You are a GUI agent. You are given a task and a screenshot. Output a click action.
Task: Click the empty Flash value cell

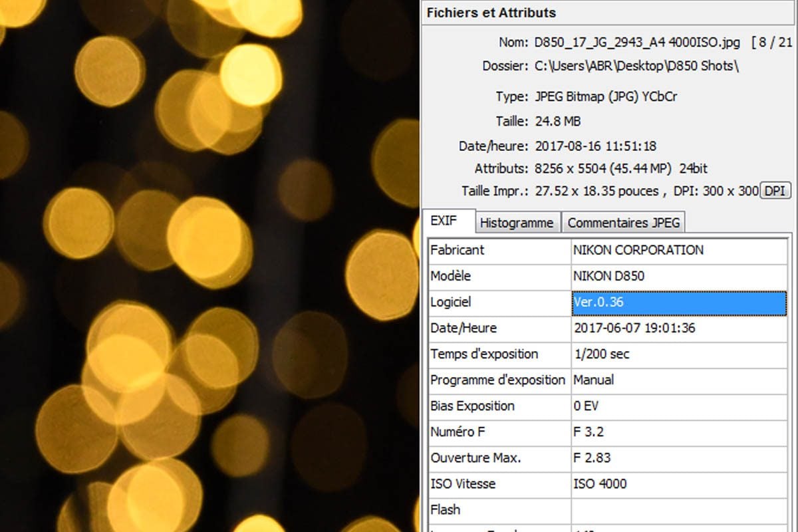click(x=679, y=509)
